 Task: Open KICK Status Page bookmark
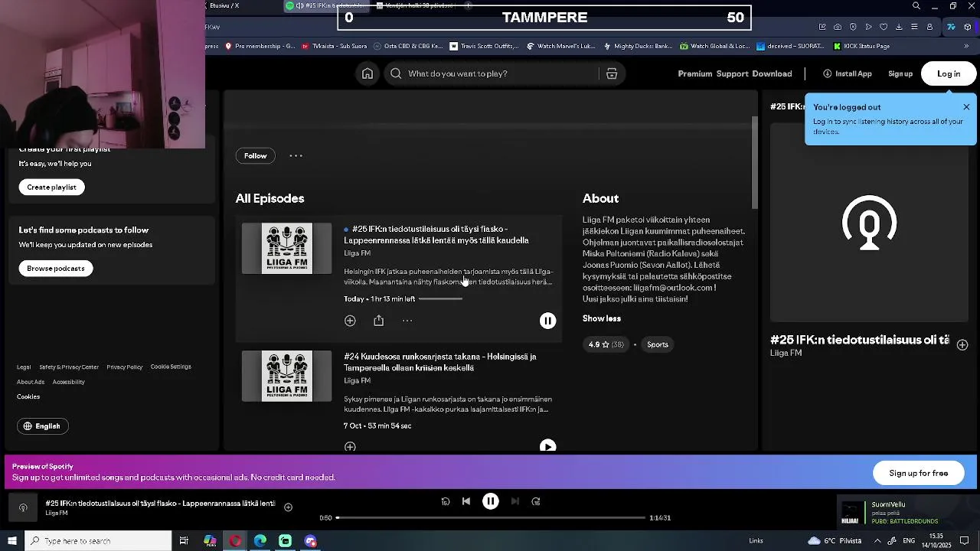click(861, 46)
